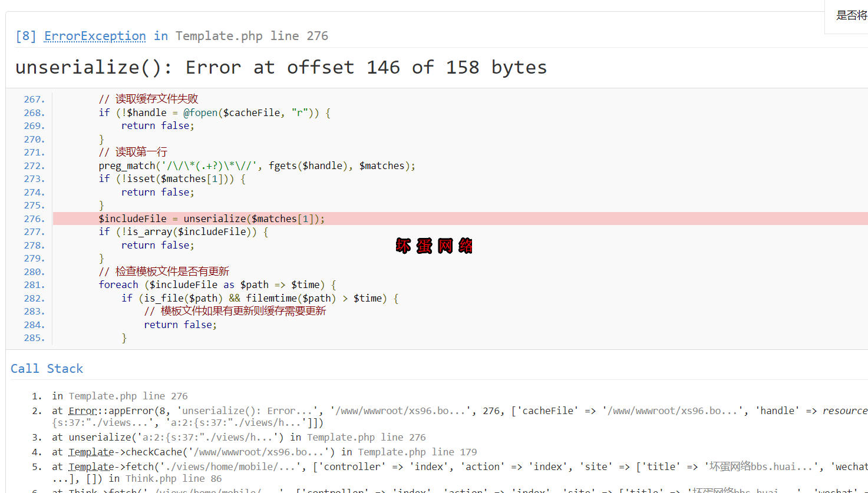Click stack entry 1 'in Template.php line 276'
Screen dimensions: 868x493
[120, 396]
